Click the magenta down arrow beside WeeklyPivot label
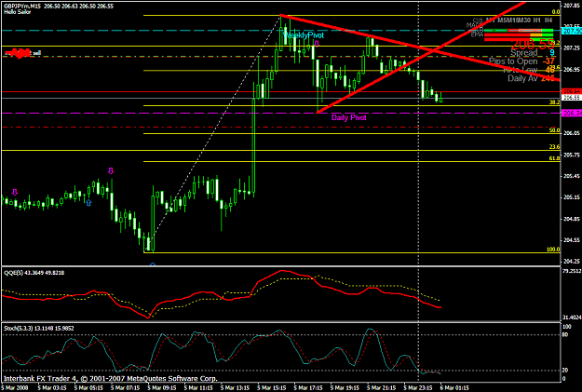 click(317, 44)
